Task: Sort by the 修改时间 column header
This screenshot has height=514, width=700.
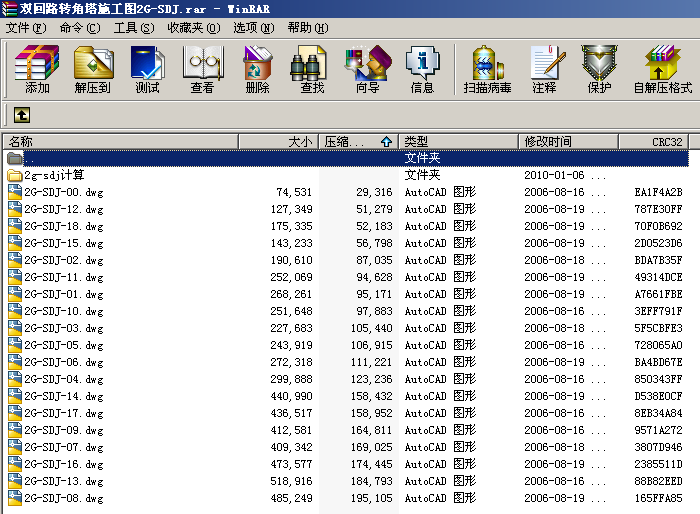Action: 568,142
